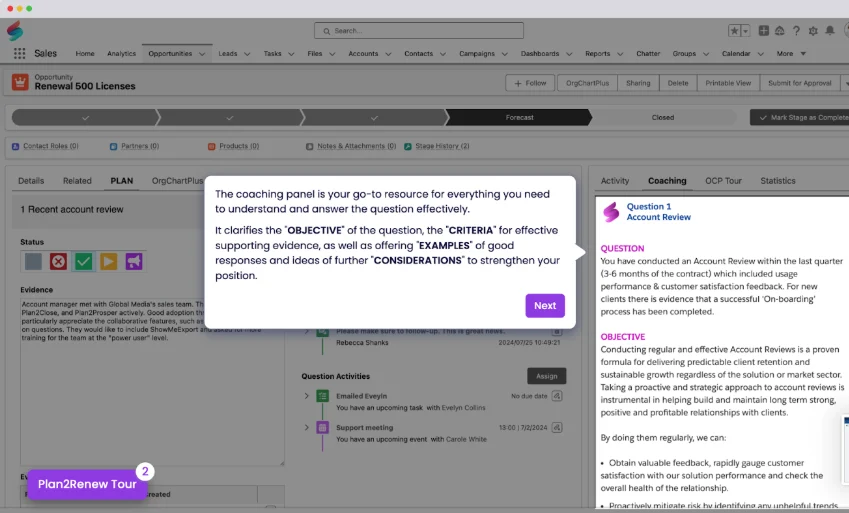
Task: Select the megaphone status icon
Action: pyautogui.click(x=133, y=261)
